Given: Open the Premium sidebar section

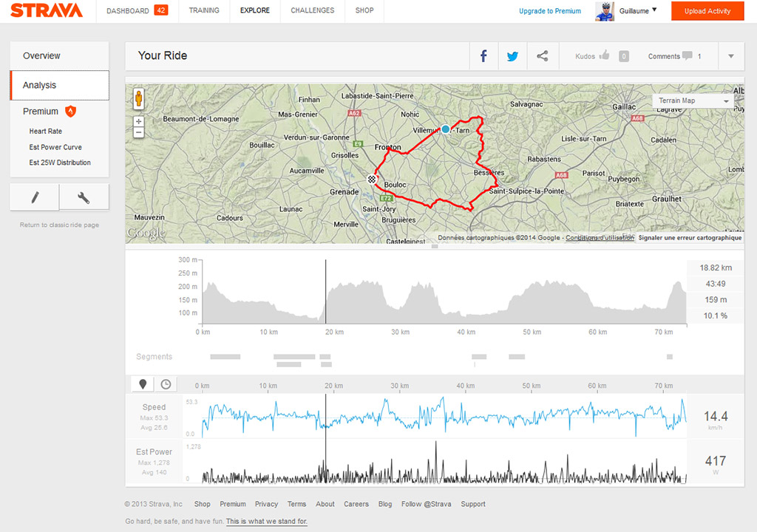Looking at the screenshot, I should [41, 111].
